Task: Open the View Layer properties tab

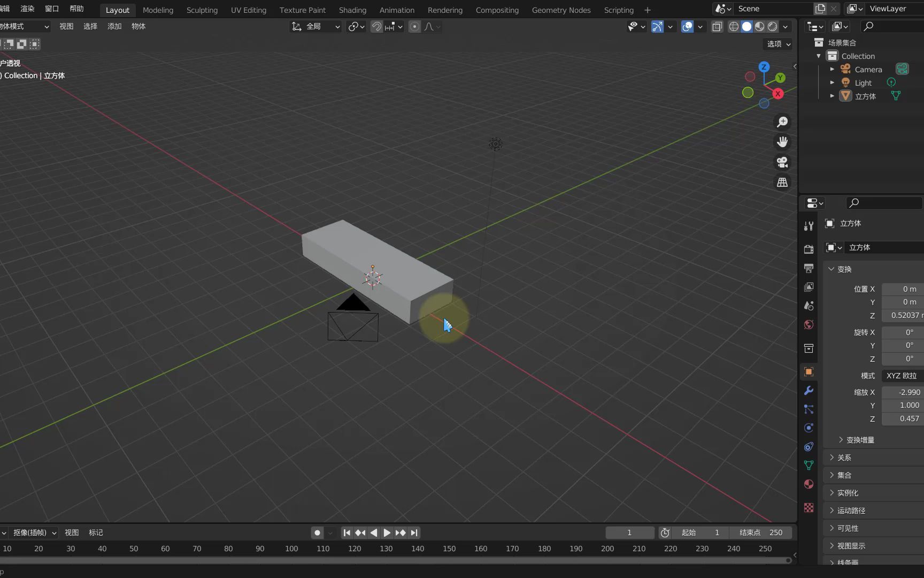Action: (x=808, y=287)
